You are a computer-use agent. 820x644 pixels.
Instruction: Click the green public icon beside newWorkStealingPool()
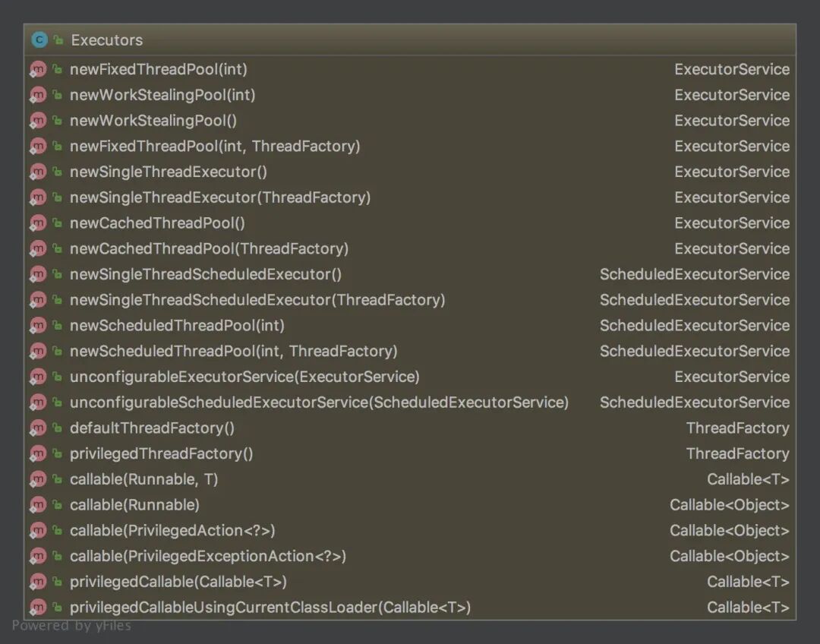pyautogui.click(x=58, y=120)
